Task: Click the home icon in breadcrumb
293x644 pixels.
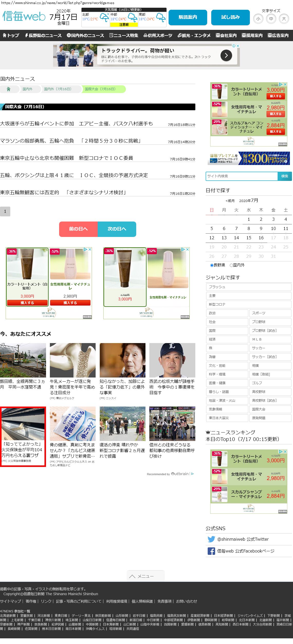Action: click(8, 89)
